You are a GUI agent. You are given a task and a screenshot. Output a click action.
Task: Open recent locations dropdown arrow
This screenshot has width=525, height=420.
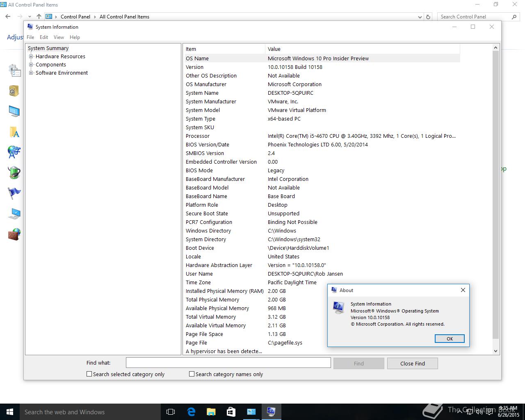pos(29,17)
